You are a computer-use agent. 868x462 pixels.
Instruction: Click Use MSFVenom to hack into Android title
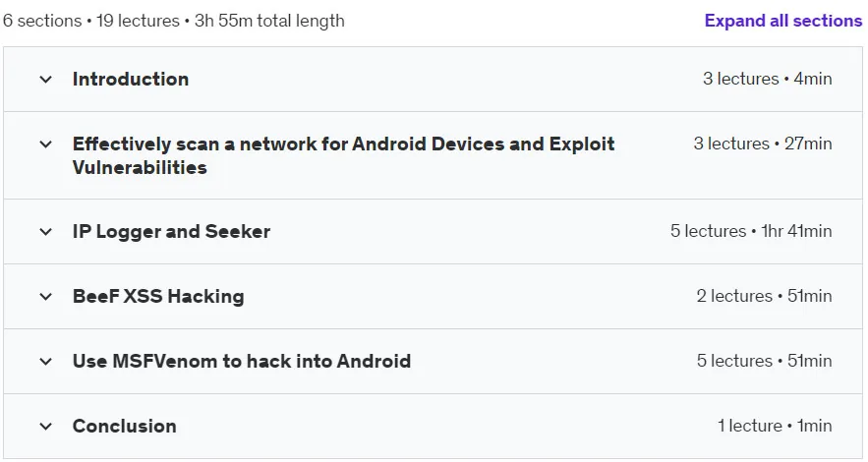(242, 362)
